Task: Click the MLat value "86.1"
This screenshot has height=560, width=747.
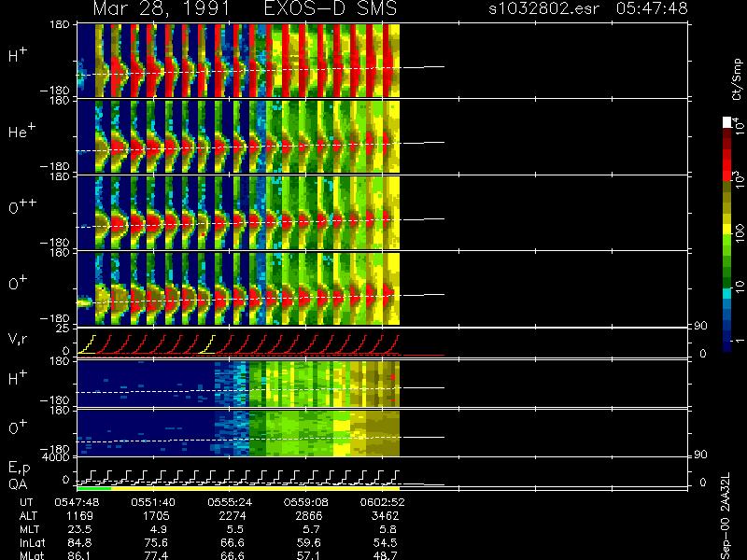Action: coord(80,555)
